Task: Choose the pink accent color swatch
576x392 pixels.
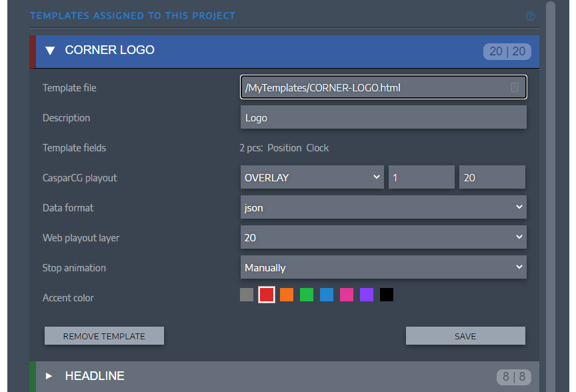Action: pyautogui.click(x=347, y=295)
